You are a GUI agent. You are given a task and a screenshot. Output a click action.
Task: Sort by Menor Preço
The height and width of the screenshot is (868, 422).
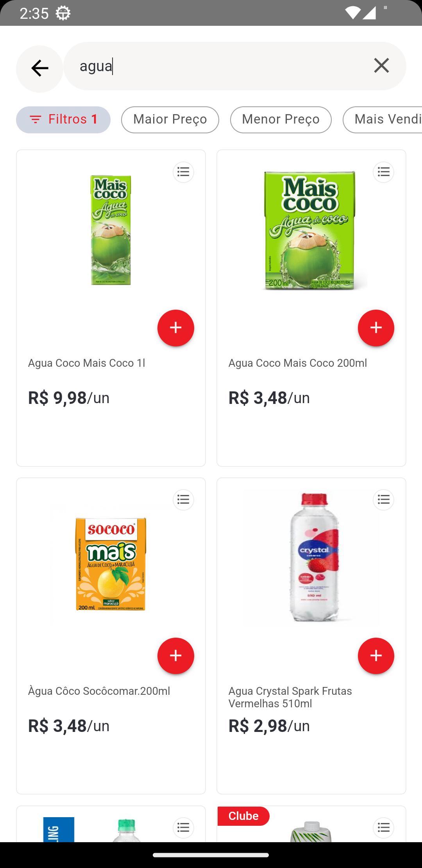coord(281,120)
